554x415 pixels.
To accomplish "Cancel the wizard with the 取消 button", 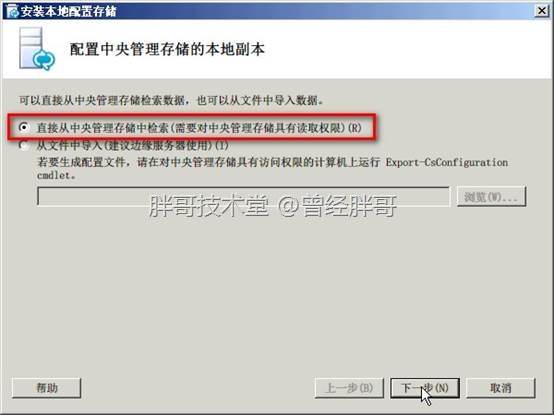I will pos(501,388).
